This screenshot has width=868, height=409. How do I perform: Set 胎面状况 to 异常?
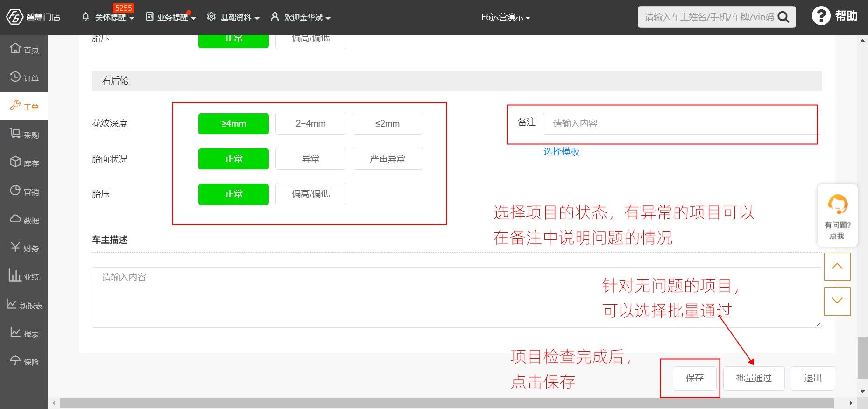[311, 159]
